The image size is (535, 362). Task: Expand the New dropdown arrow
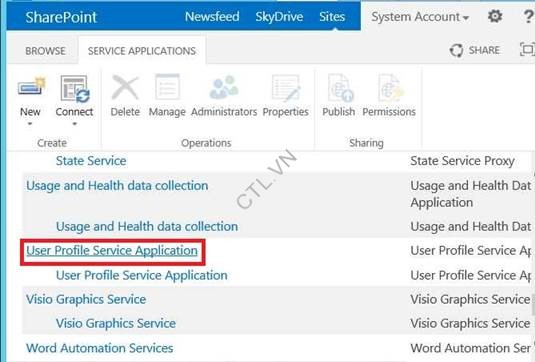pos(30,124)
